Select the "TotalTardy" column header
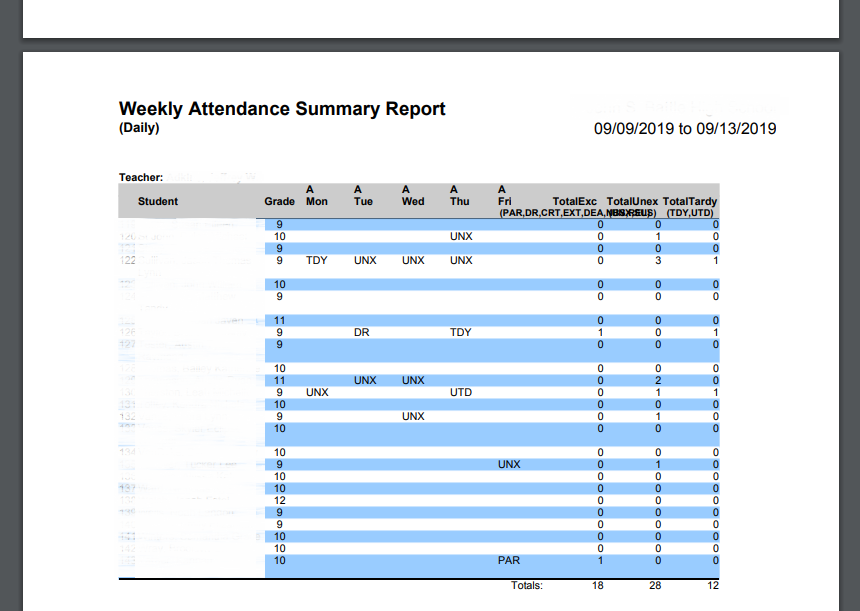 pyautogui.click(x=689, y=201)
